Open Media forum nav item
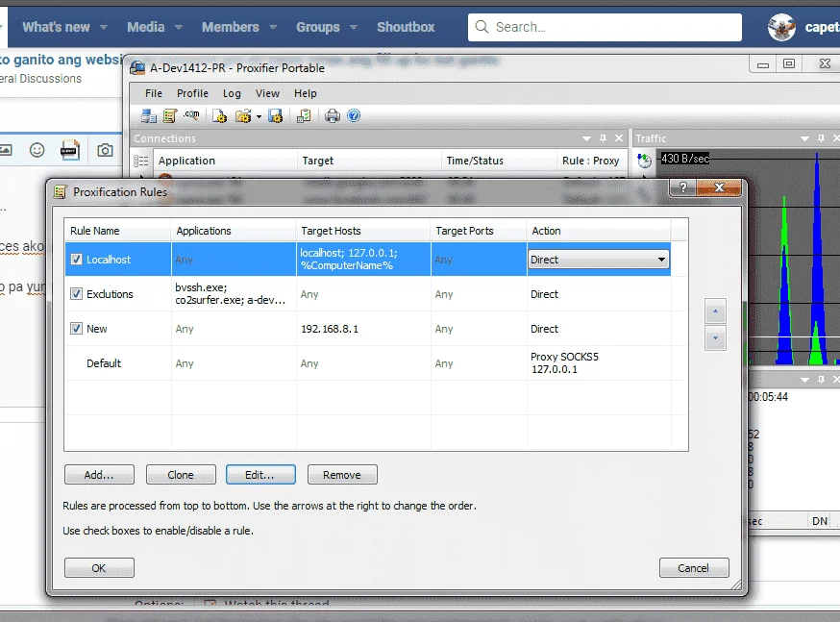This screenshot has height=622, width=840. coord(146,27)
